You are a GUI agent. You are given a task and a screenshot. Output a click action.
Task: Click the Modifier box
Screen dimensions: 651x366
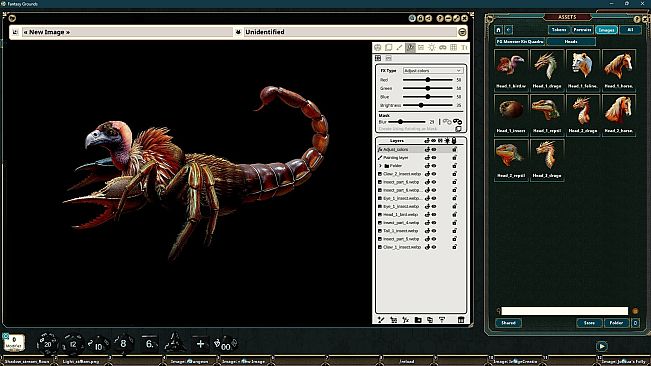coord(14,343)
